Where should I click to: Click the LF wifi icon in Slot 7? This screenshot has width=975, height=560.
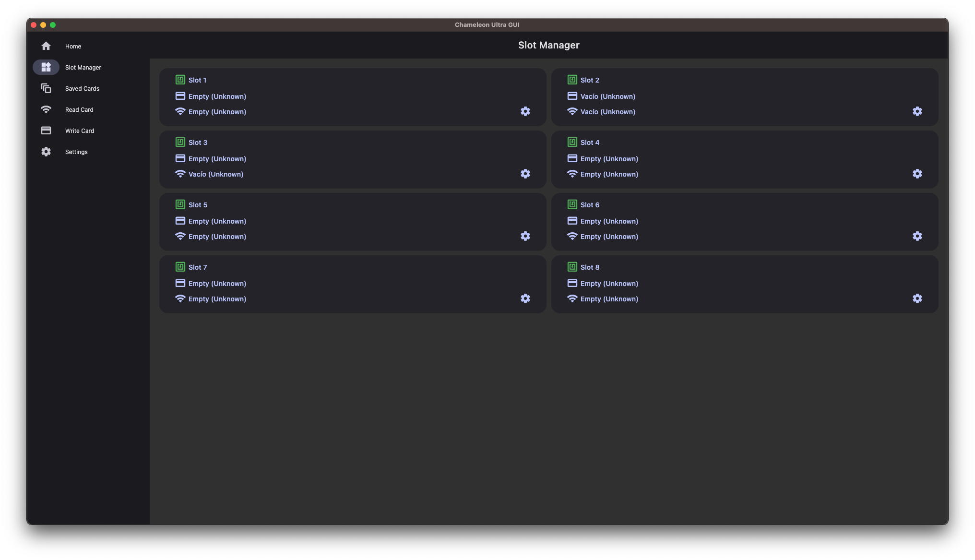point(180,298)
